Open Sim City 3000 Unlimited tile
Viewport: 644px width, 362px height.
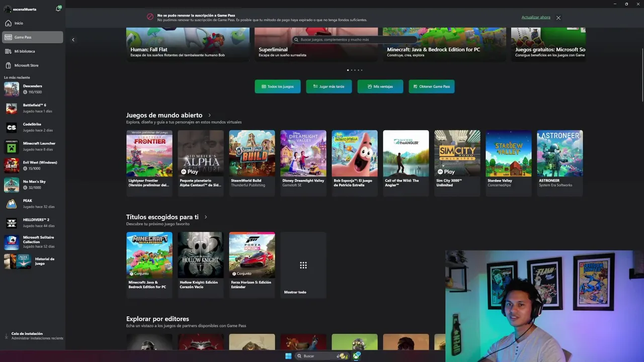pos(457,163)
